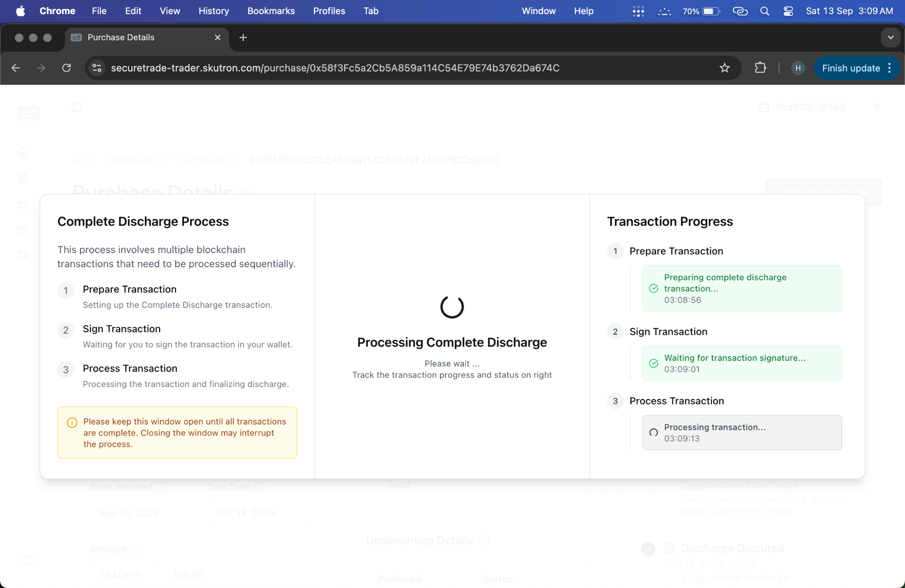Click the 'Processing Complete Discharge' heading
Viewport: 905px width, 588px height.
[x=452, y=342]
